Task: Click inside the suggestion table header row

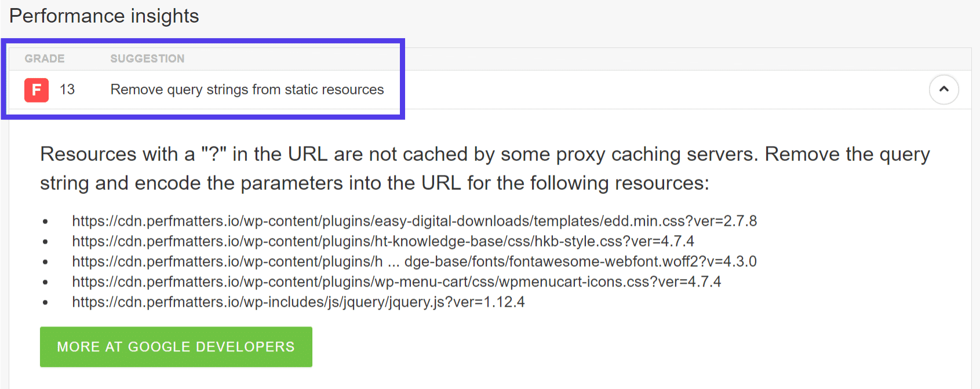Action: [x=203, y=58]
